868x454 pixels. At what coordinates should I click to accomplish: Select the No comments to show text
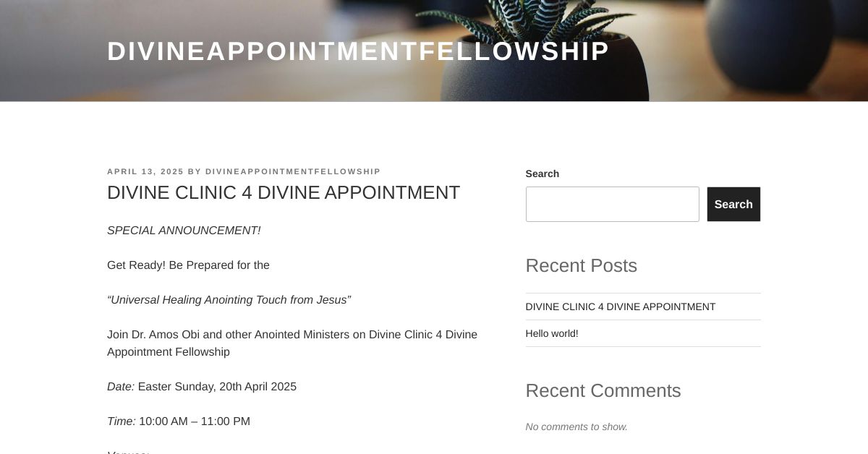[576, 427]
